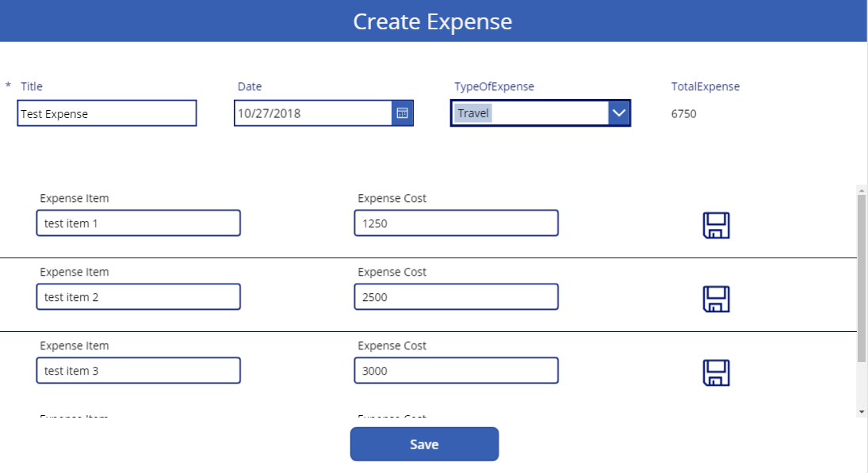Click the TotalExpense value 6750
Image resolution: width=868 pixels, height=473 pixels.
pyautogui.click(x=683, y=114)
